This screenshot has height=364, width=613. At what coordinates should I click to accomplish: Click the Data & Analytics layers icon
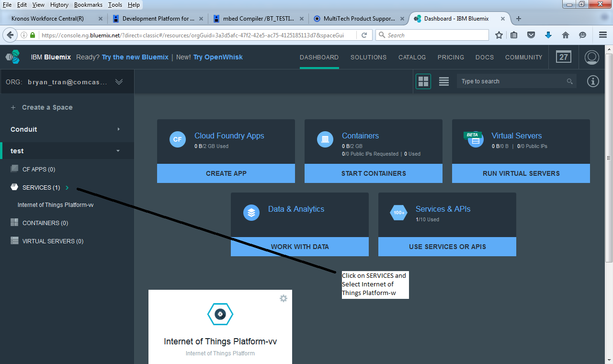point(251,213)
